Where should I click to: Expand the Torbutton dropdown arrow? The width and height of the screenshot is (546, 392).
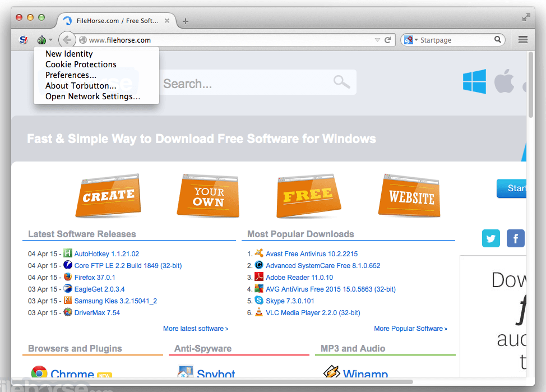(51, 40)
